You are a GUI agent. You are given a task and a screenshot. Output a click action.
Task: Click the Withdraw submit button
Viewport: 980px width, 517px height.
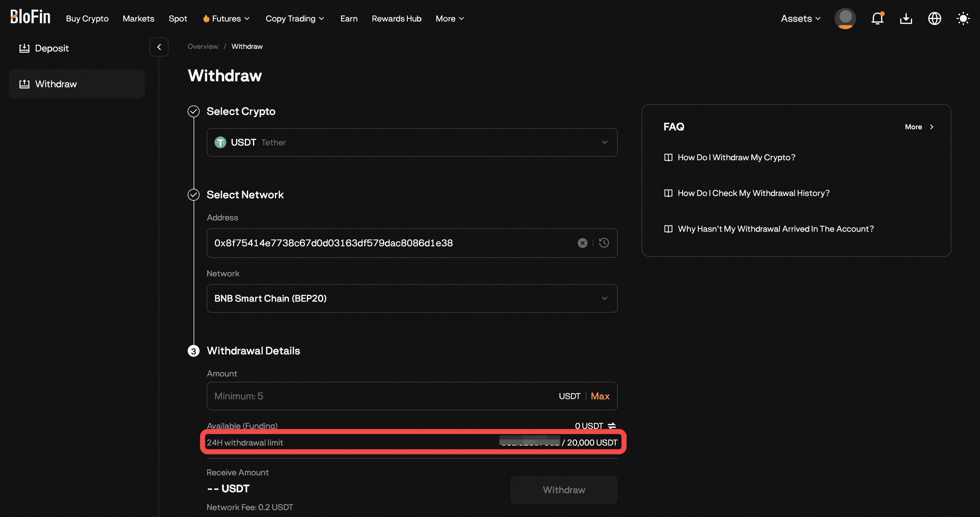[564, 490]
